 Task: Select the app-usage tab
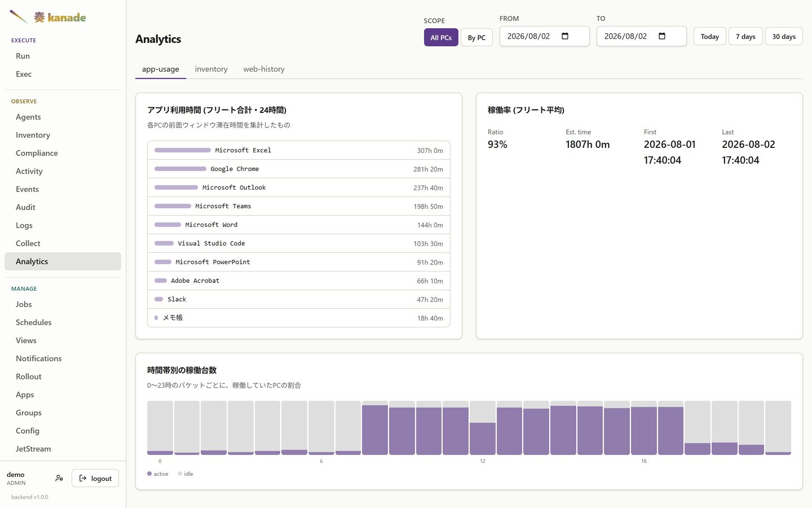click(161, 69)
